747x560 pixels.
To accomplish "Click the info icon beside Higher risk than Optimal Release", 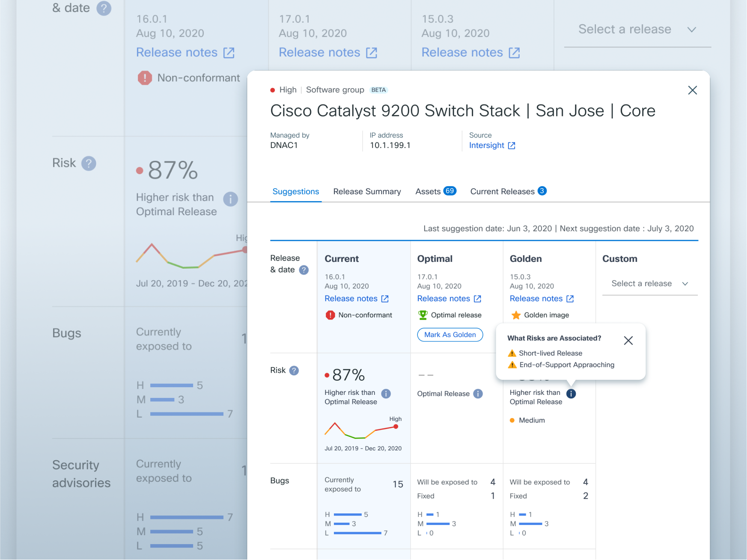I will [x=386, y=394].
